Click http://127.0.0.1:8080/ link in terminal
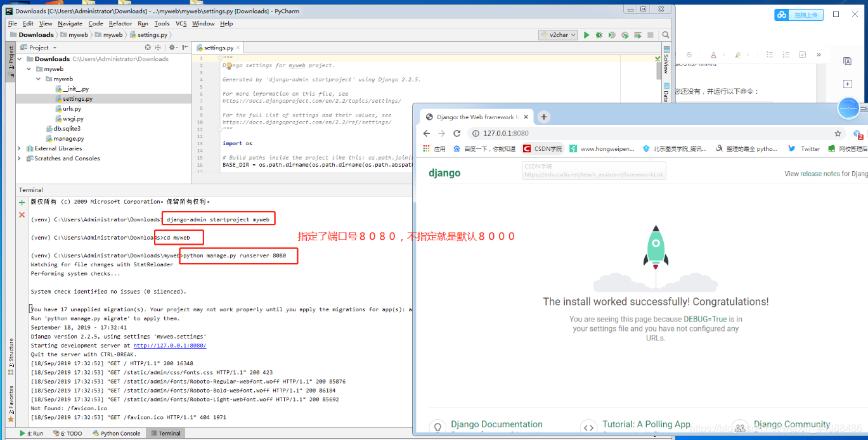Viewport: 868px width, 440px height. (x=169, y=346)
